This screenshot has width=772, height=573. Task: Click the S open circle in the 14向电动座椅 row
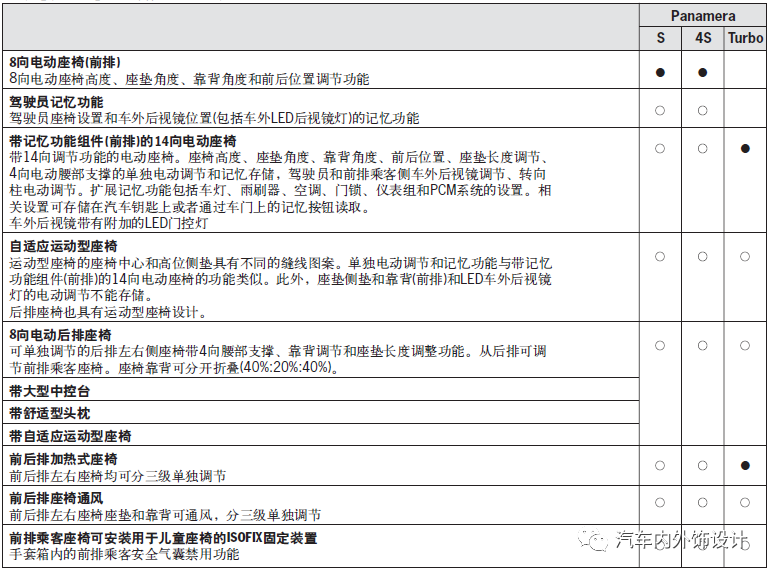click(660, 149)
